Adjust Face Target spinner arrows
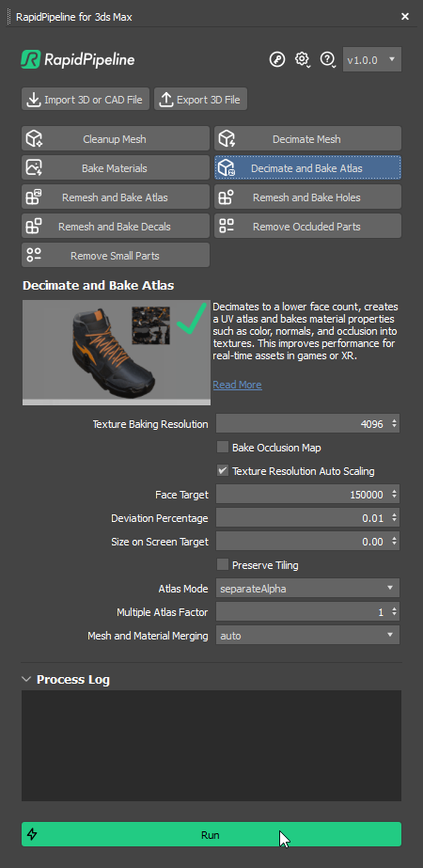This screenshot has width=423, height=868. coord(394,495)
